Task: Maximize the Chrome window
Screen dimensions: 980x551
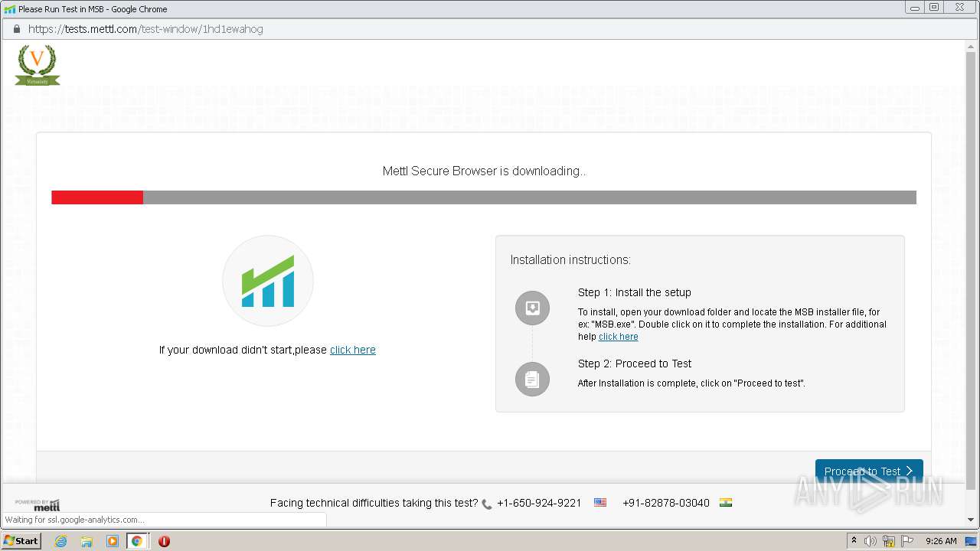Action: (934, 8)
